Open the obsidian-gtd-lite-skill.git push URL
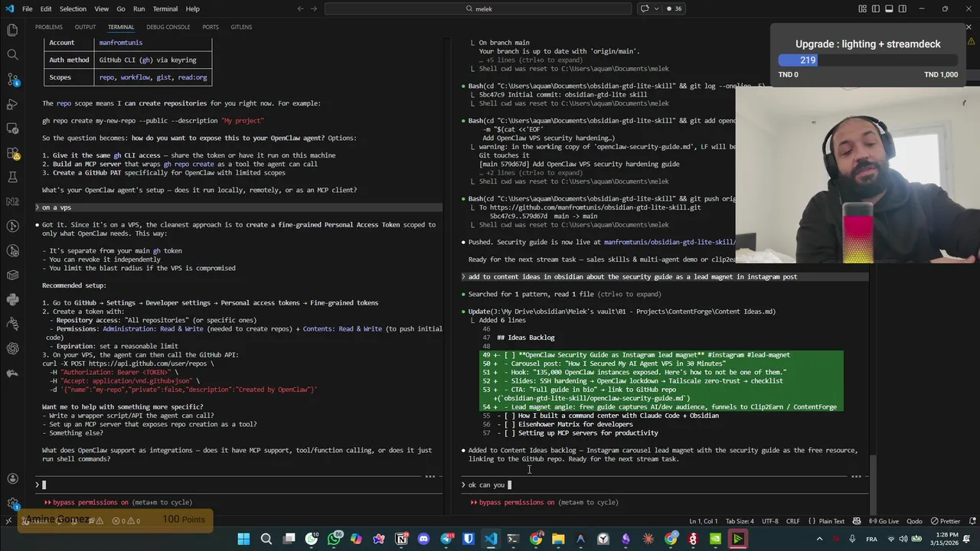The width and height of the screenshot is (980, 551). coord(595,207)
